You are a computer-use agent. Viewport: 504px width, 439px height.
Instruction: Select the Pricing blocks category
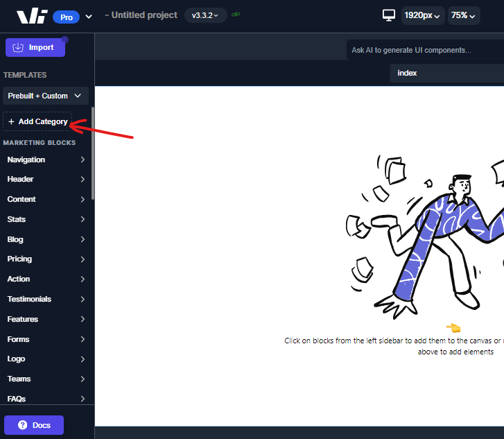(x=46, y=259)
